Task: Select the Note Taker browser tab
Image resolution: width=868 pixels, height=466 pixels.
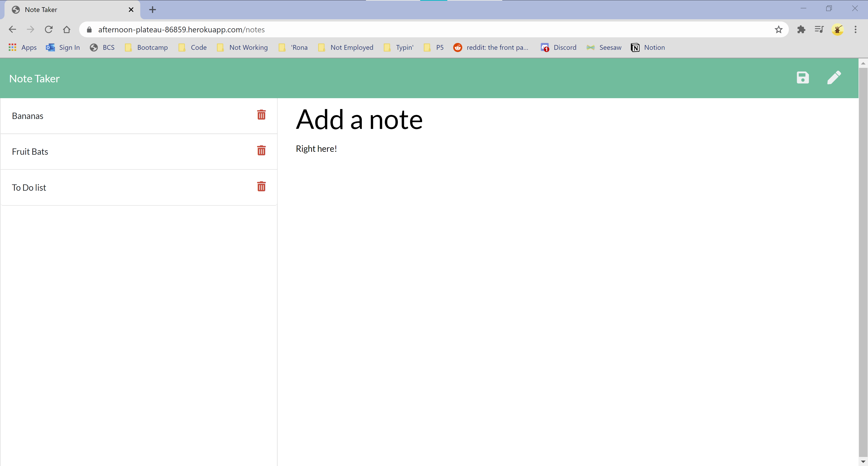Action: point(67,10)
